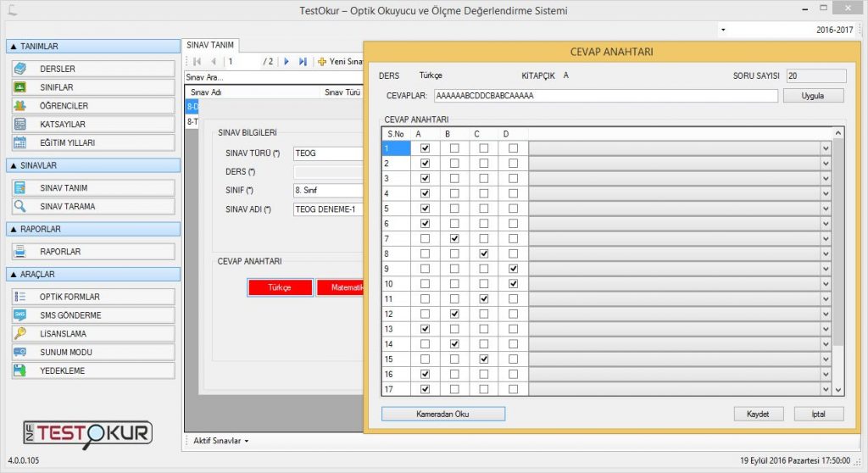Uncheck option B for question 7

[454, 239]
